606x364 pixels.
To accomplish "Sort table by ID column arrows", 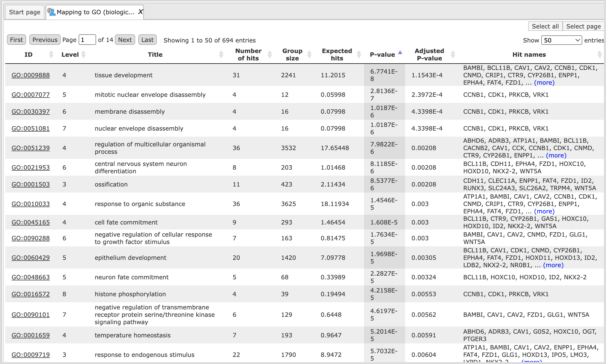I will pos(51,54).
